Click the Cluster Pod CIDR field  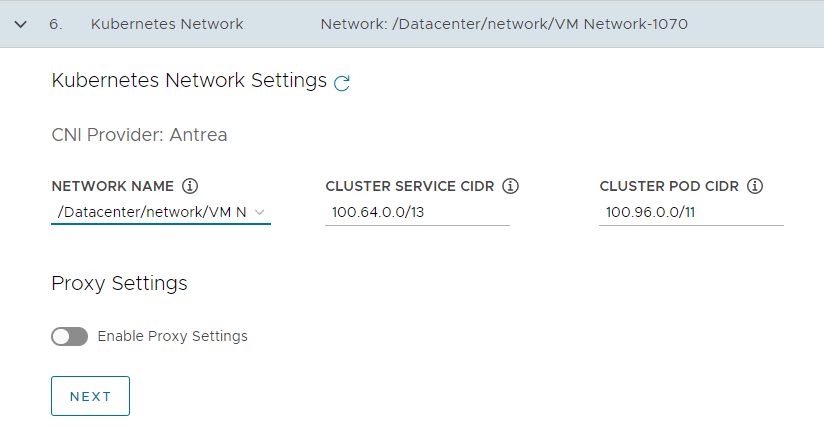click(x=691, y=212)
